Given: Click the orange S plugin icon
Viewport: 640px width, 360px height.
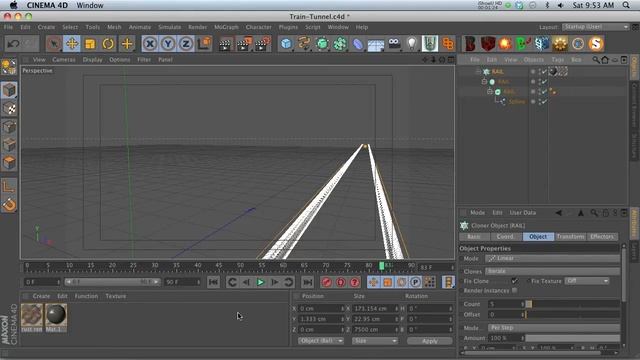Looking at the screenshot, I should [x=596, y=44].
